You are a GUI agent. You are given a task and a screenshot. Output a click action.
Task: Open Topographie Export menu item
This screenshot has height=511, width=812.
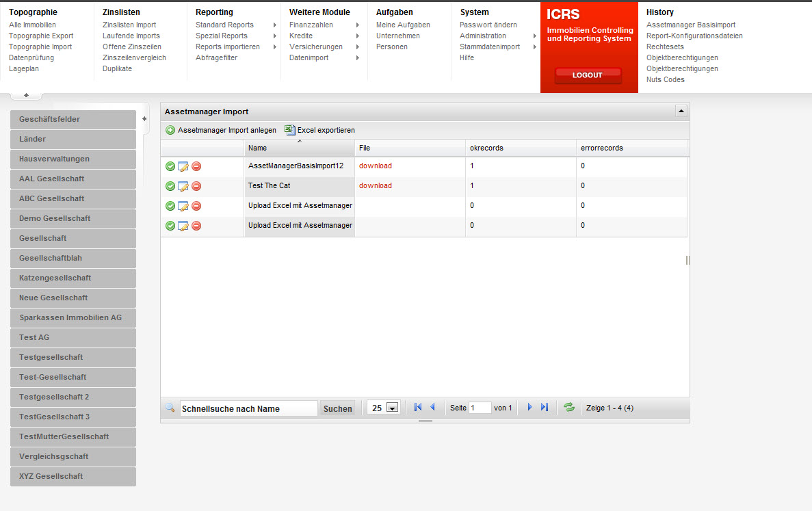coord(41,36)
